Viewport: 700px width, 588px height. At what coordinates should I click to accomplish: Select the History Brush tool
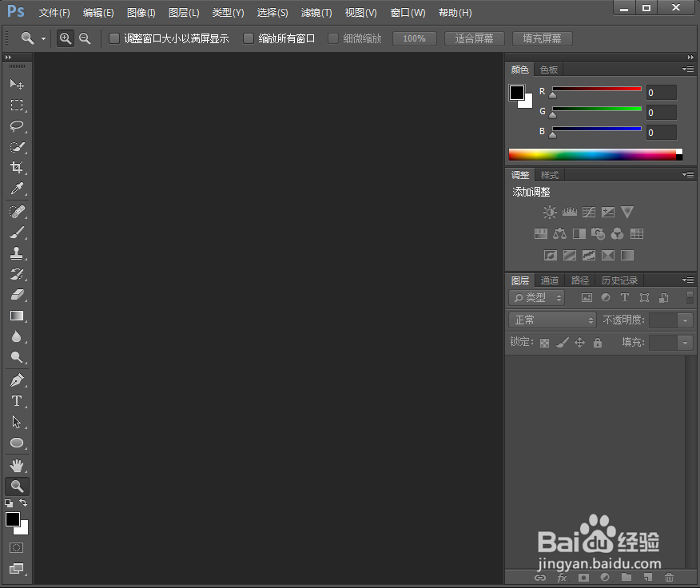pos(17,274)
